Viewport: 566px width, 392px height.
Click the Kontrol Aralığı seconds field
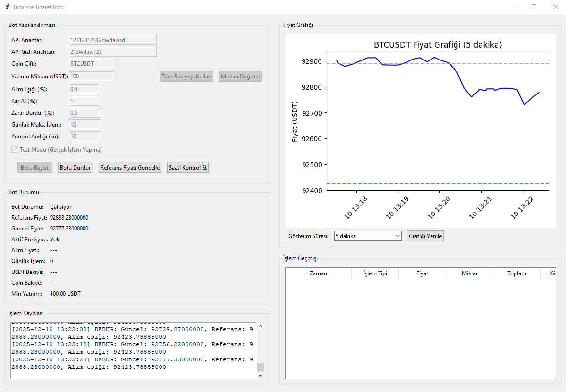[84, 136]
